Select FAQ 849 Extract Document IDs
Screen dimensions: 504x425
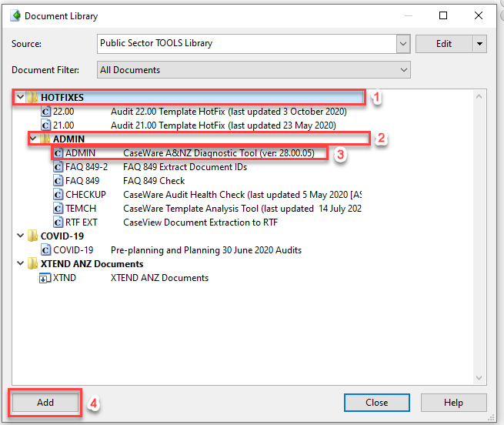150,166
